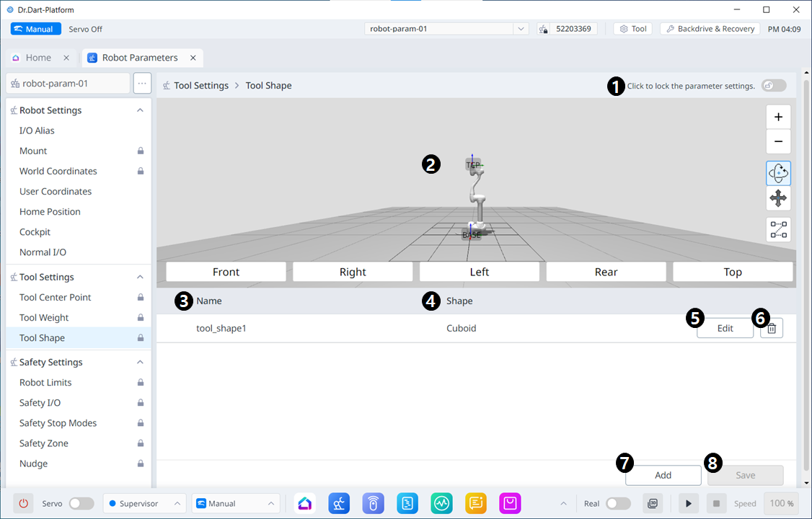Click the trash icon to delete tool_shape1

[772, 329]
